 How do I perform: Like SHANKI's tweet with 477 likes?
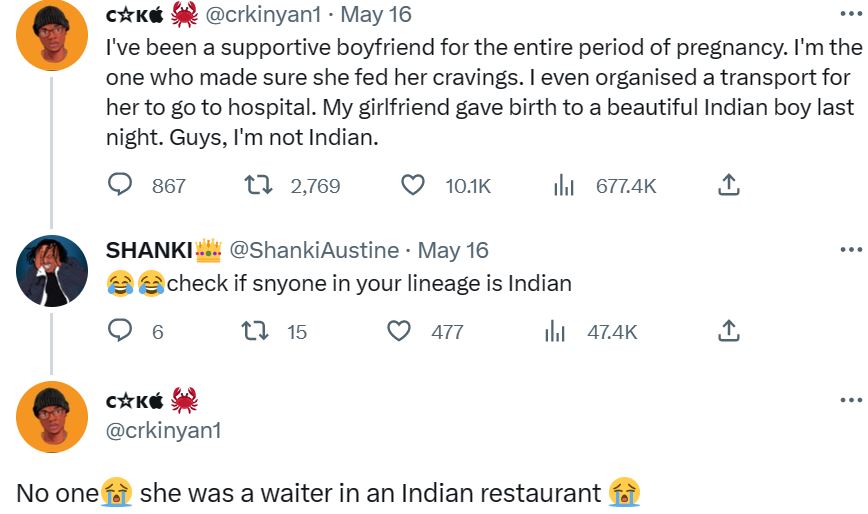point(400,331)
